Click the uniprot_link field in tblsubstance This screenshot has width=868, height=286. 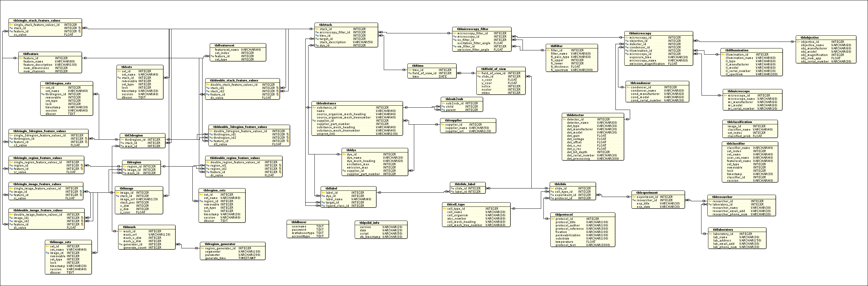[x=357, y=134]
